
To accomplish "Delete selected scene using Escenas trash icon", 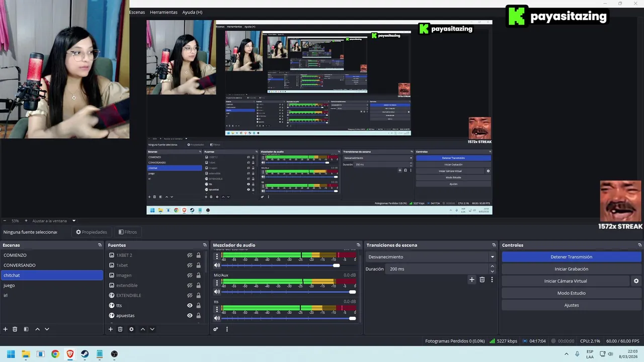I will 15,329.
